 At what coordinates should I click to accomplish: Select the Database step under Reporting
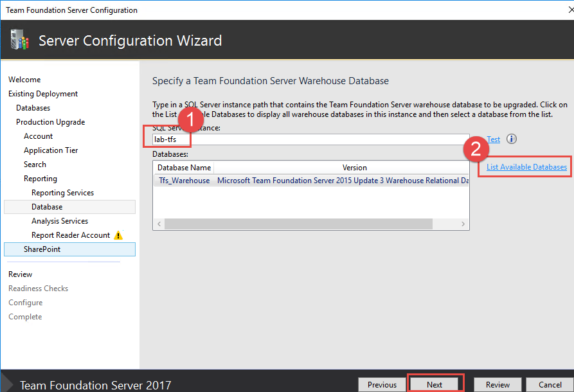69,207
